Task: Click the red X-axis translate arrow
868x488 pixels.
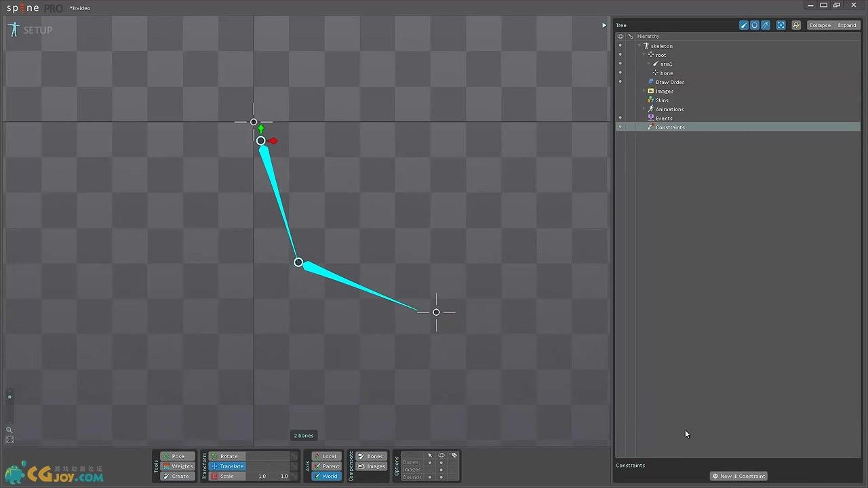Action: coord(273,141)
